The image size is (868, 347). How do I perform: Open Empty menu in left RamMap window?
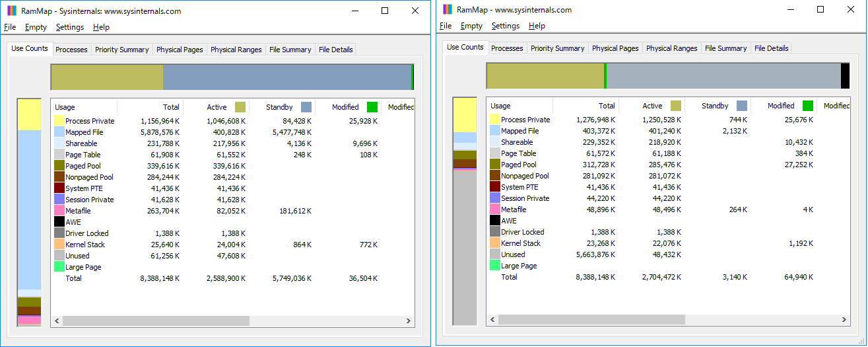[36, 27]
